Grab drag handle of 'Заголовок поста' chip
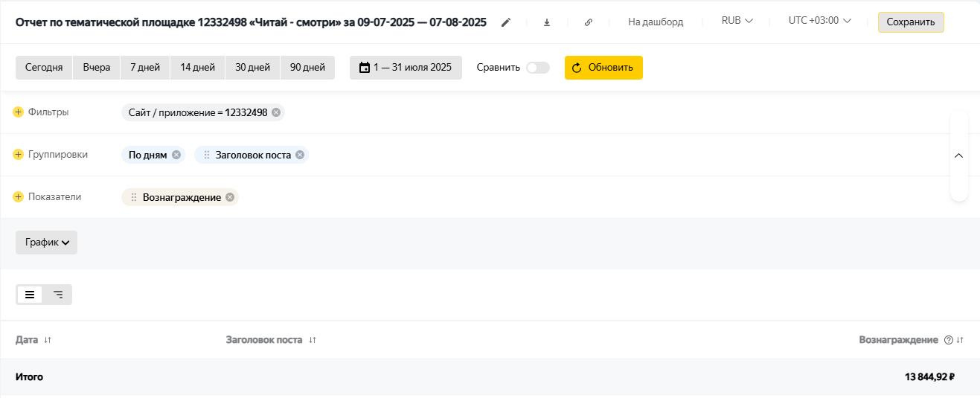This screenshot has width=980, height=398. pyautogui.click(x=207, y=155)
